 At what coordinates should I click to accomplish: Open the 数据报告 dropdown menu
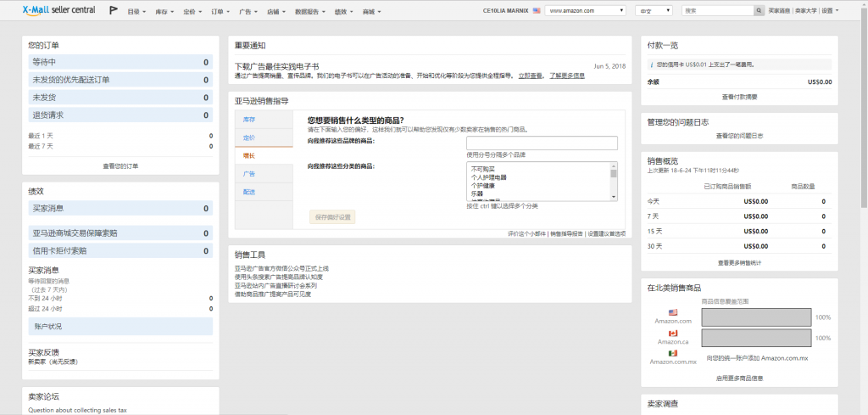click(310, 12)
